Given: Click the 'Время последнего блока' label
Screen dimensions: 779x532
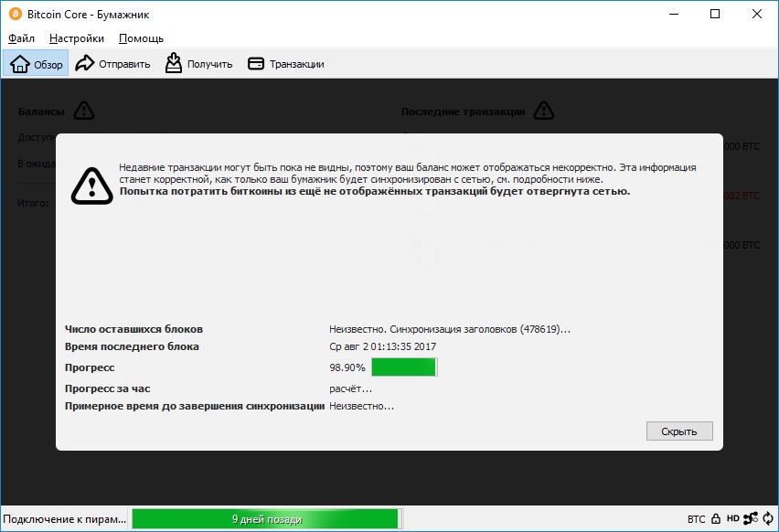Looking at the screenshot, I should pos(132,346).
